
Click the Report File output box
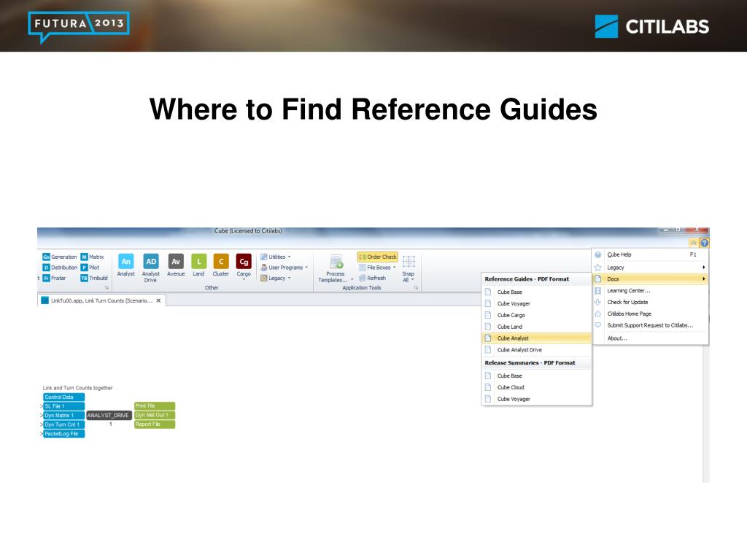point(155,424)
